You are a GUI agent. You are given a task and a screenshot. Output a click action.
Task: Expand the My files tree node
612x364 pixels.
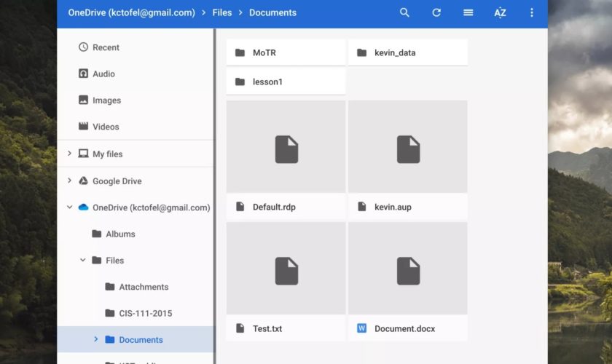[x=70, y=154]
